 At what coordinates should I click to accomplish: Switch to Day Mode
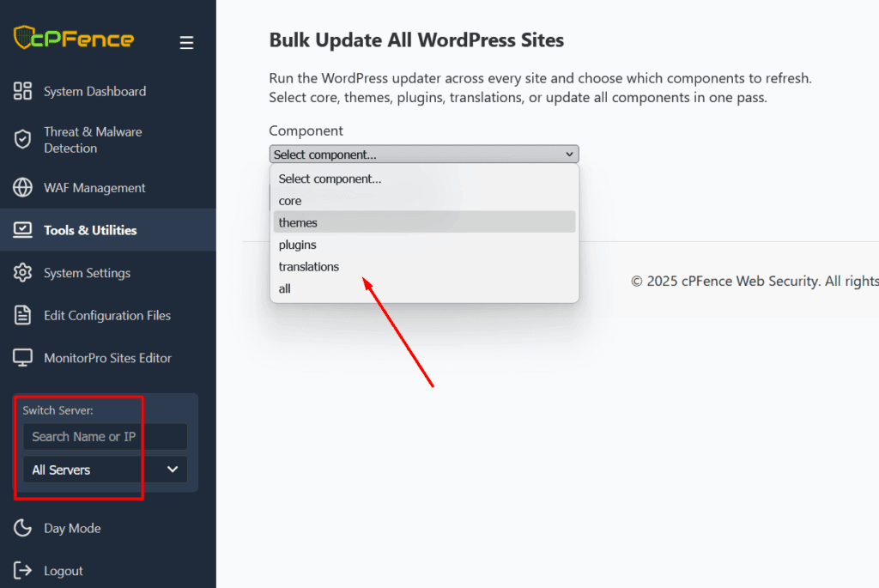(x=72, y=528)
